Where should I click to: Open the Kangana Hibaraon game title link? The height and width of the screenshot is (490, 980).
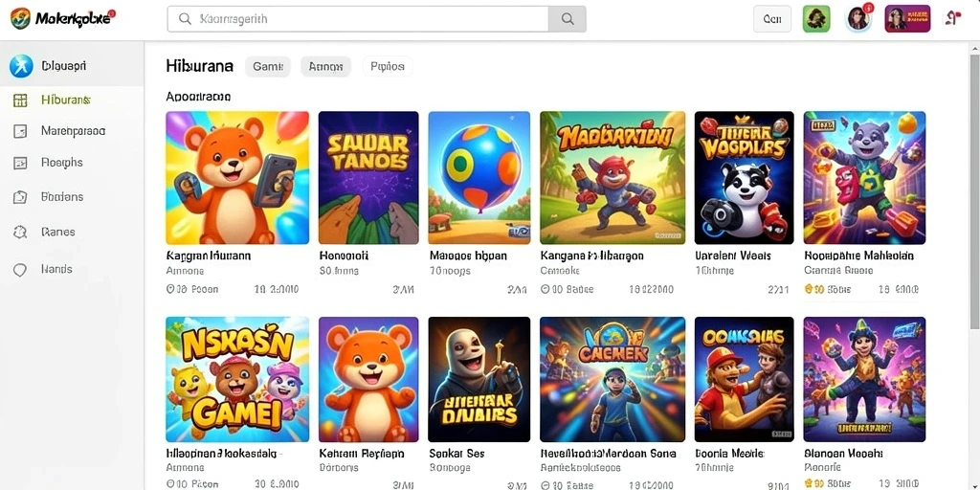click(x=591, y=256)
